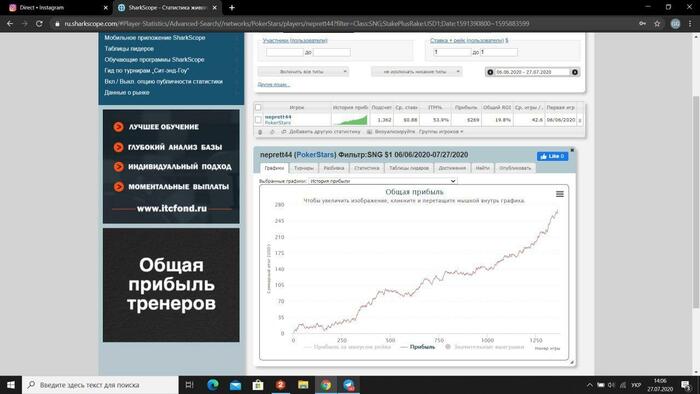Viewport: 700px width, 394px height.
Task: Switch to the Найти tab
Action: (x=482, y=168)
